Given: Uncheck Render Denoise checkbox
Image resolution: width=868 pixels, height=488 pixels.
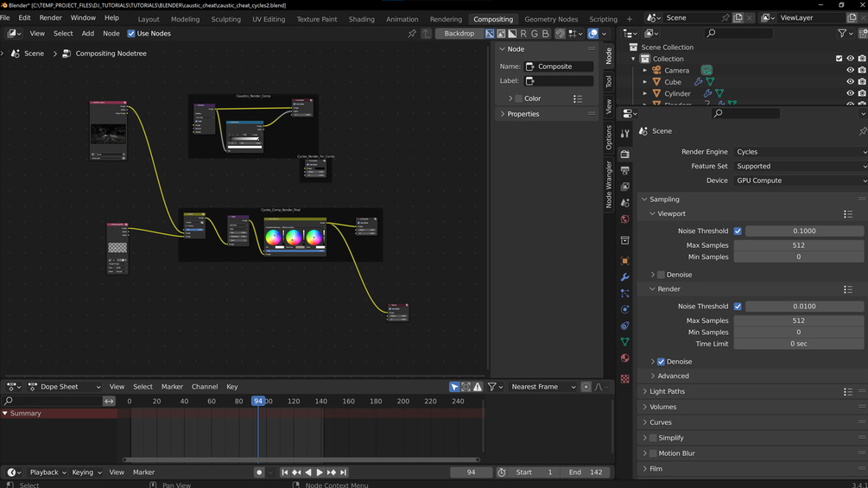Looking at the screenshot, I should [x=661, y=362].
